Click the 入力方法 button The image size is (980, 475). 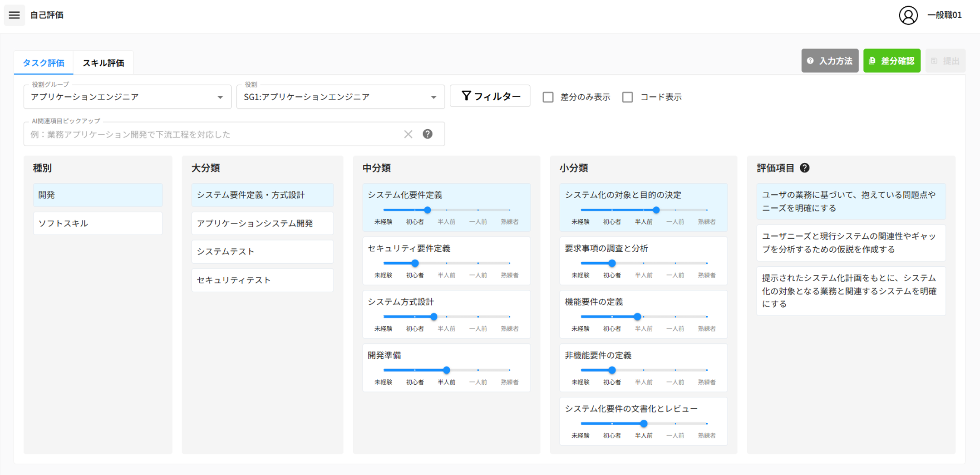point(830,61)
